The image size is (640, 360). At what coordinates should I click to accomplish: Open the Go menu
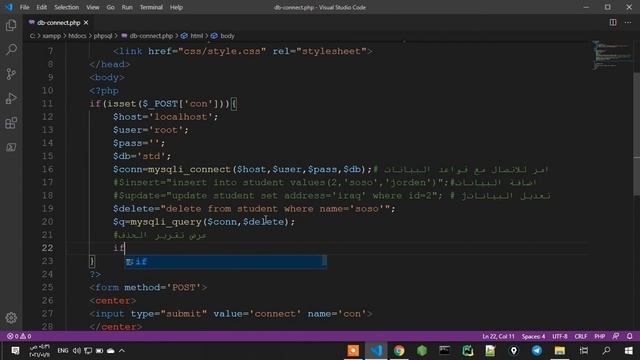click(x=110, y=7)
